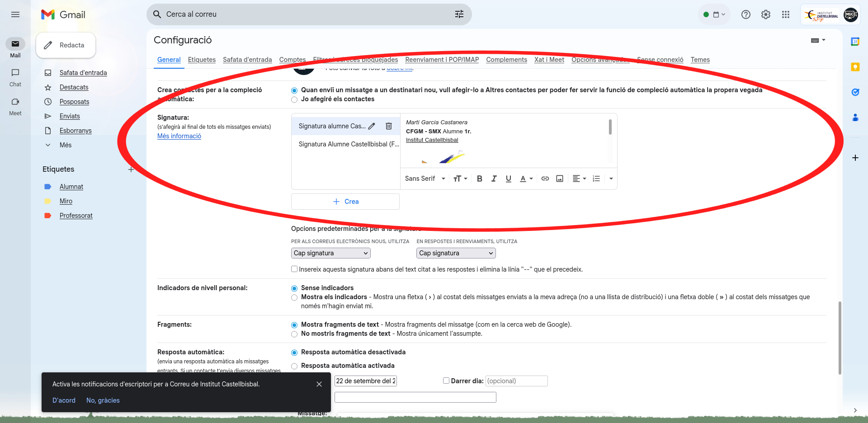Delete the selected signature with trash icon
868x423 pixels.
pos(389,126)
